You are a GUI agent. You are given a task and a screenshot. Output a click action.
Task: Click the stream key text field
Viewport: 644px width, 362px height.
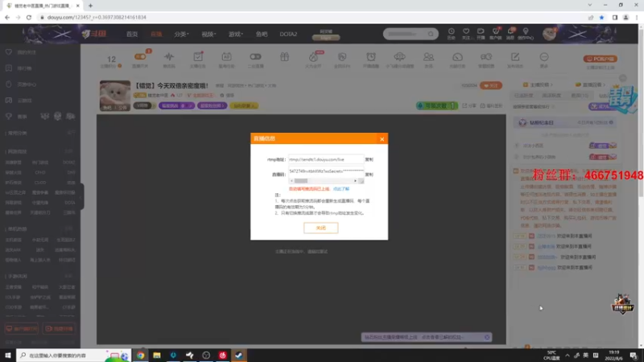point(326,171)
